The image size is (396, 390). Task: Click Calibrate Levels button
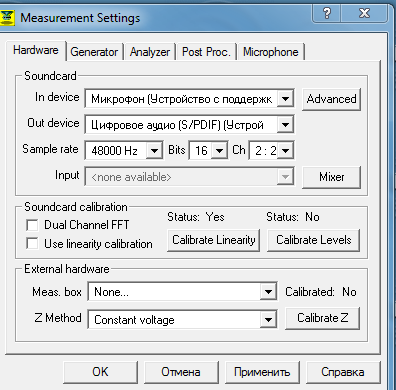point(314,240)
